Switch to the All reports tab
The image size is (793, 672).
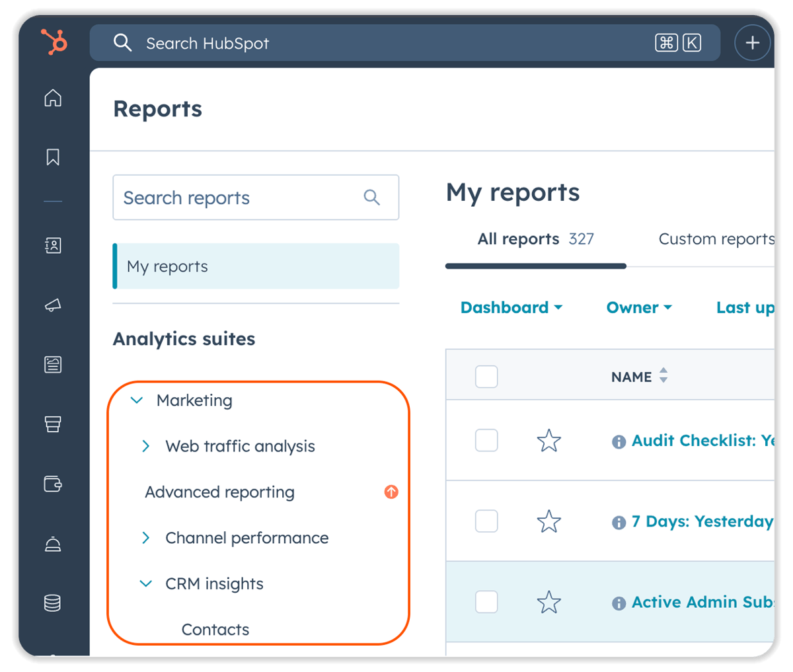click(535, 239)
